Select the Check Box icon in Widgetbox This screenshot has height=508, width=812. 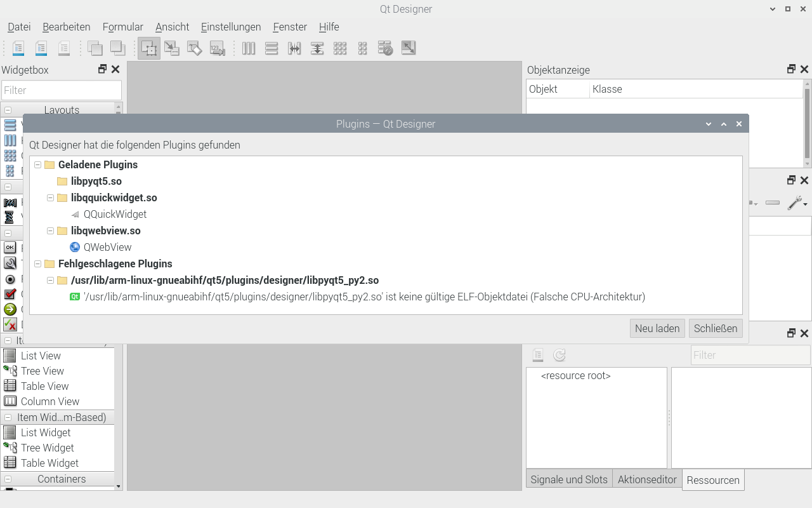point(10,294)
